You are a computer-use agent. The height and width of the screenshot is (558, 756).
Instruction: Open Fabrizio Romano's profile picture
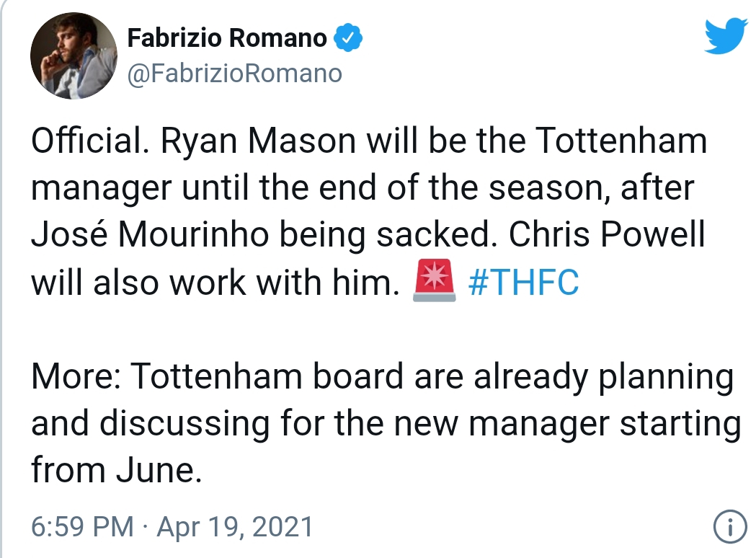pos(74,55)
